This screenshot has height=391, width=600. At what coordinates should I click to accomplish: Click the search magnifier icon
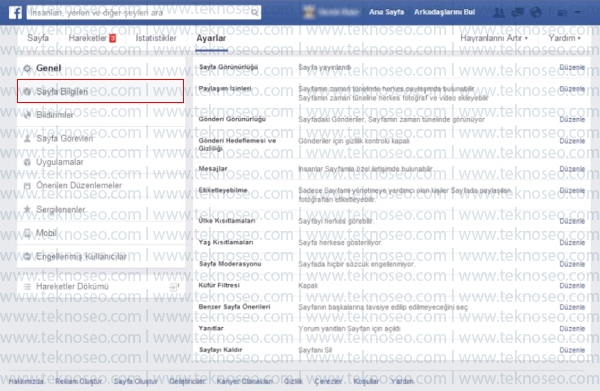(x=254, y=13)
